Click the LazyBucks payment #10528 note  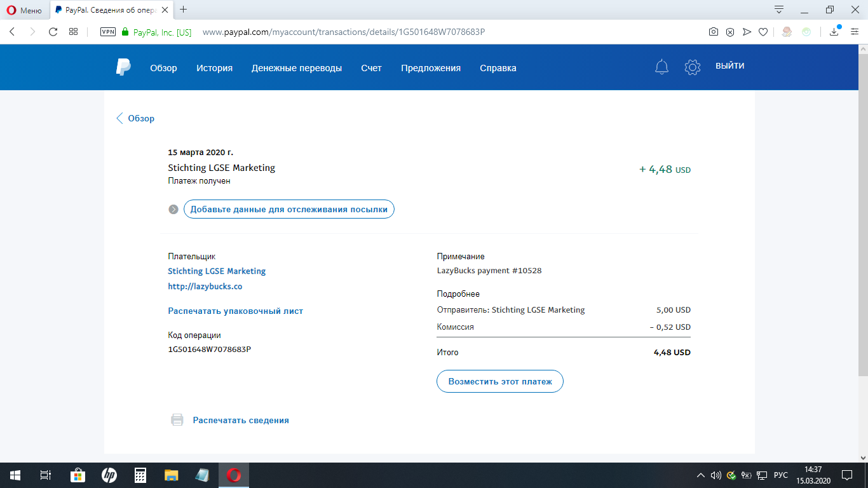click(x=489, y=271)
